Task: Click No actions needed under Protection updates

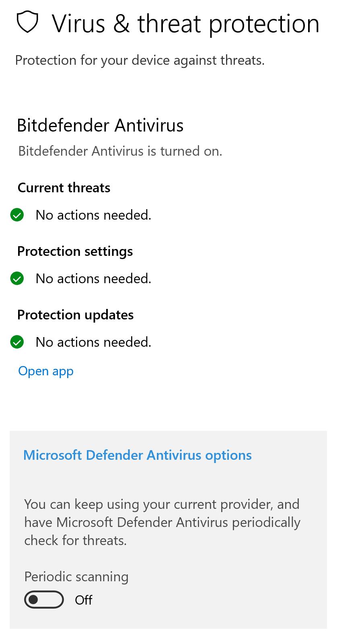Action: click(93, 342)
